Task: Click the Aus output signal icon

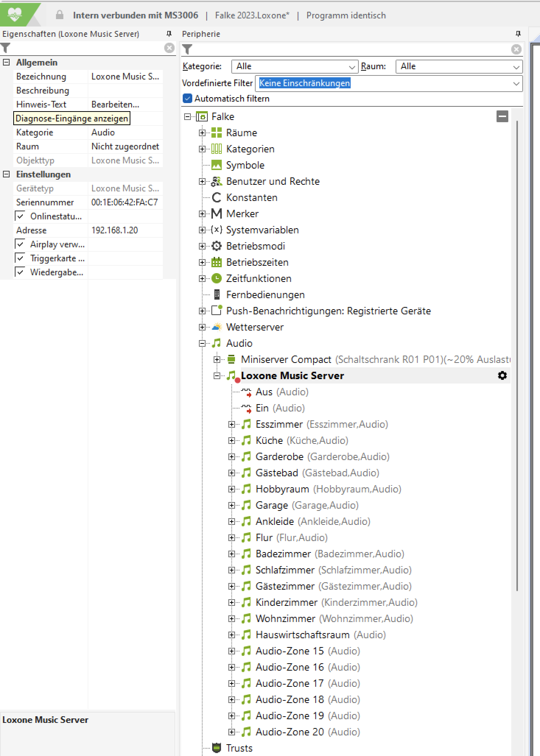Action: click(x=246, y=392)
